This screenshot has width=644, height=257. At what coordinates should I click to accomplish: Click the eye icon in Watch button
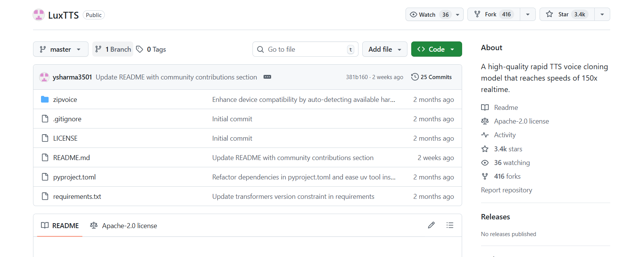(x=414, y=14)
